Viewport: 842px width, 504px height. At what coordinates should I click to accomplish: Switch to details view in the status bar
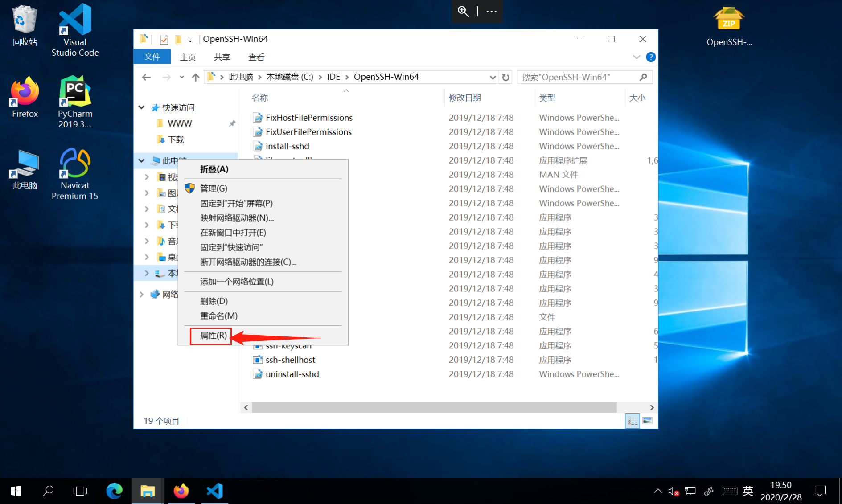coord(633,420)
